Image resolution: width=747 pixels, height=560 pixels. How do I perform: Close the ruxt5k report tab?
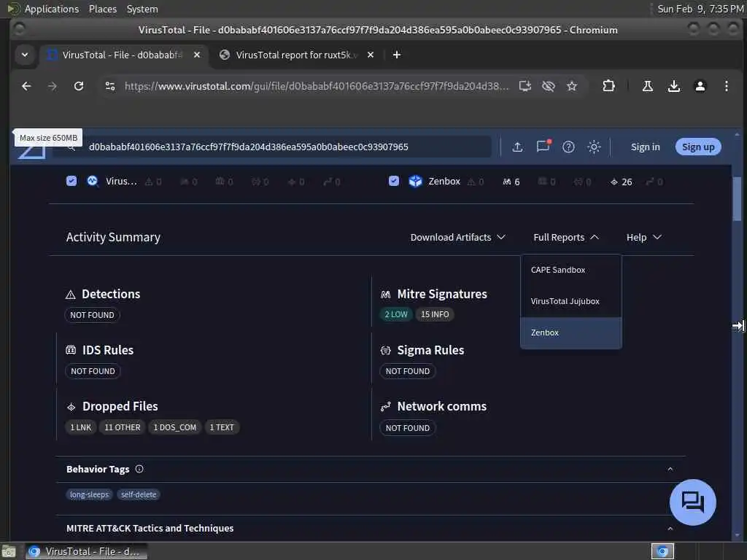coord(370,55)
